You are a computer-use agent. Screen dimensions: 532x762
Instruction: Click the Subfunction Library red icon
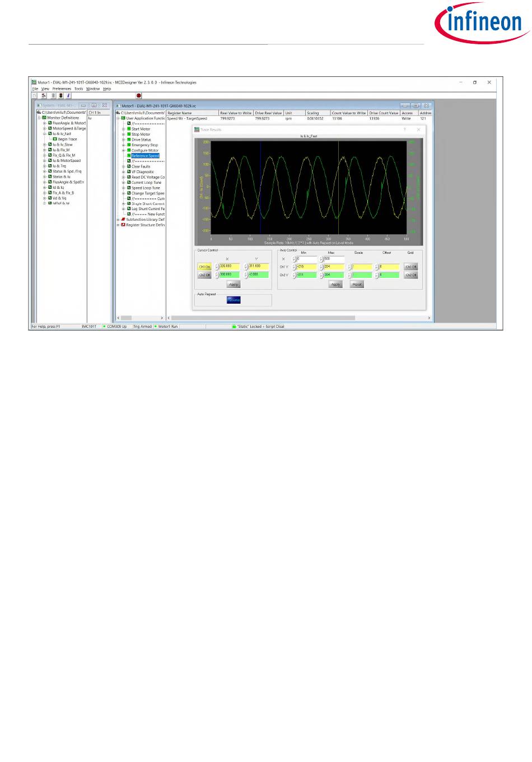click(x=123, y=220)
